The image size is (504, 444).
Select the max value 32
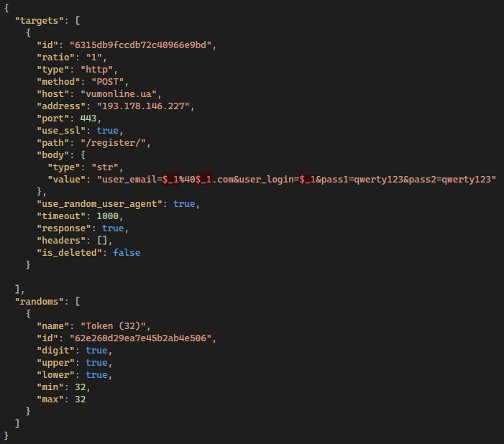(x=81, y=399)
